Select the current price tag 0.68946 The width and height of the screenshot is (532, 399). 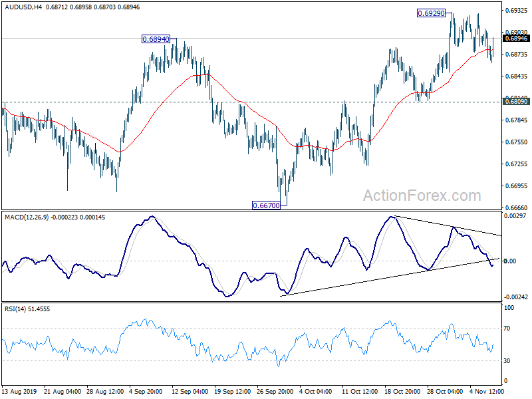tap(516, 39)
